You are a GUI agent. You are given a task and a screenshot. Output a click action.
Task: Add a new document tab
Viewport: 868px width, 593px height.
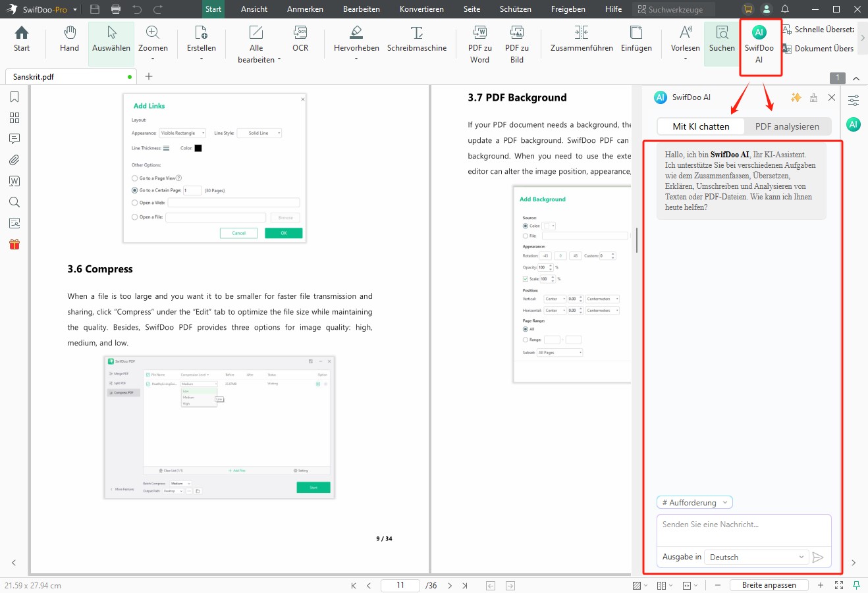point(149,76)
